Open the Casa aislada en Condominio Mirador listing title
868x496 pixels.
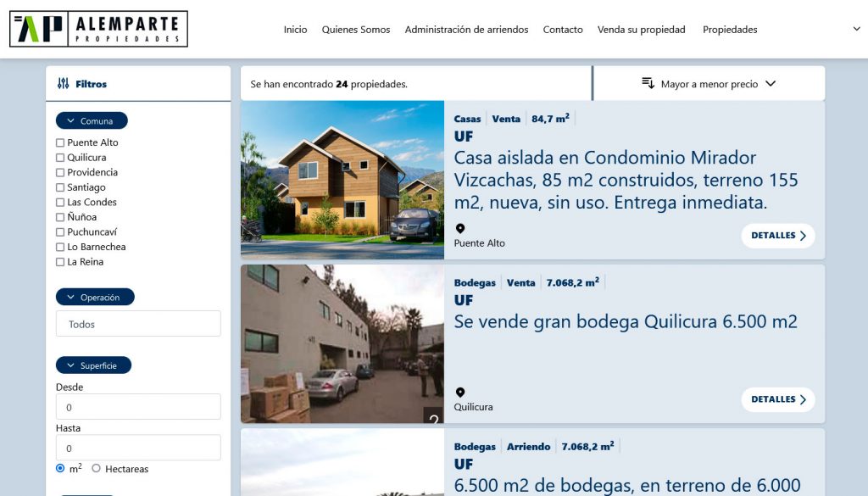tap(626, 180)
